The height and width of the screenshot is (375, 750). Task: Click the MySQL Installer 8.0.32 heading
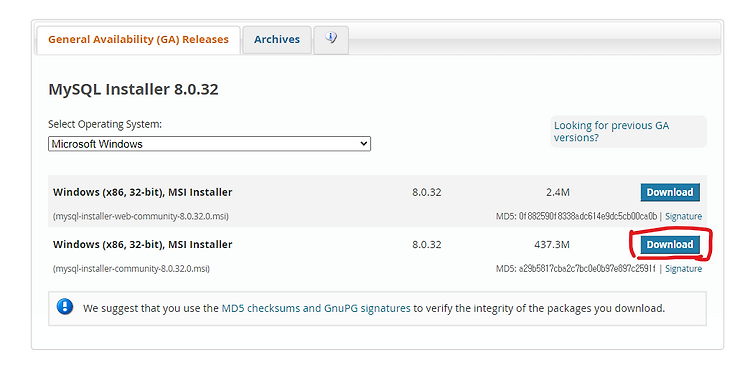(133, 89)
